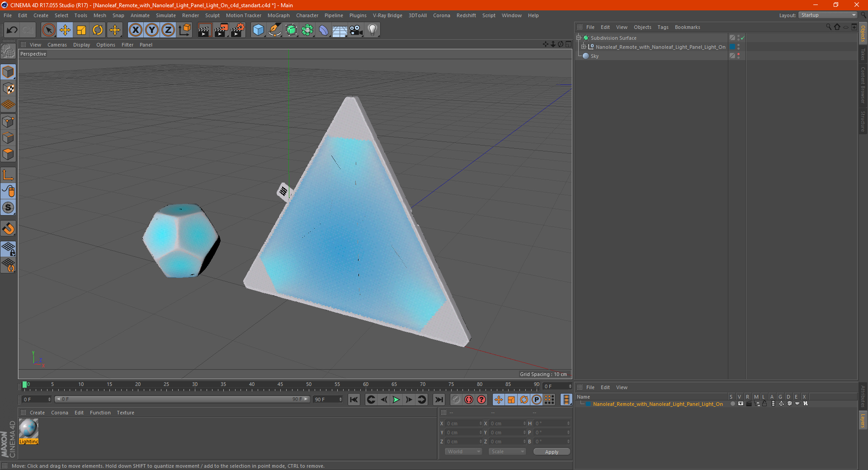868x470 pixels.
Task: Add a Floor environment object
Action: pyautogui.click(x=340, y=30)
